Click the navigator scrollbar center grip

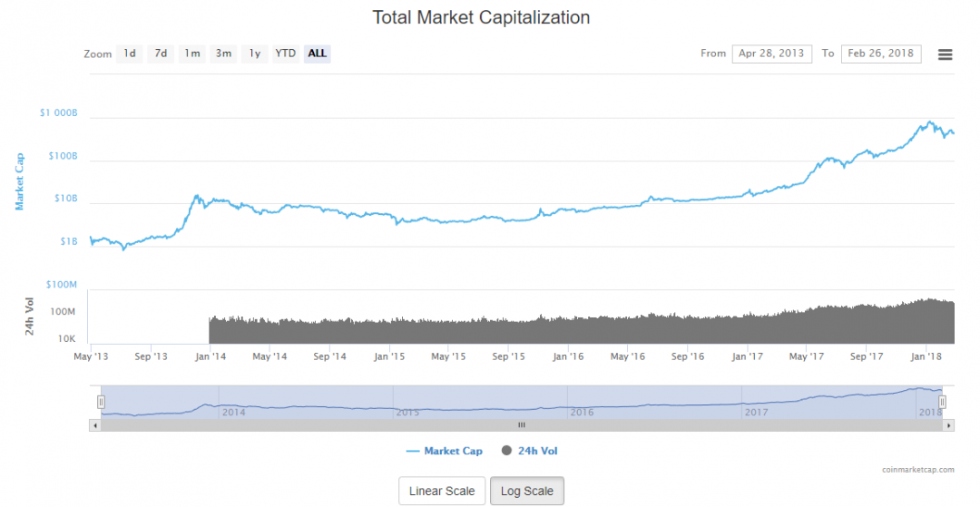(522, 424)
